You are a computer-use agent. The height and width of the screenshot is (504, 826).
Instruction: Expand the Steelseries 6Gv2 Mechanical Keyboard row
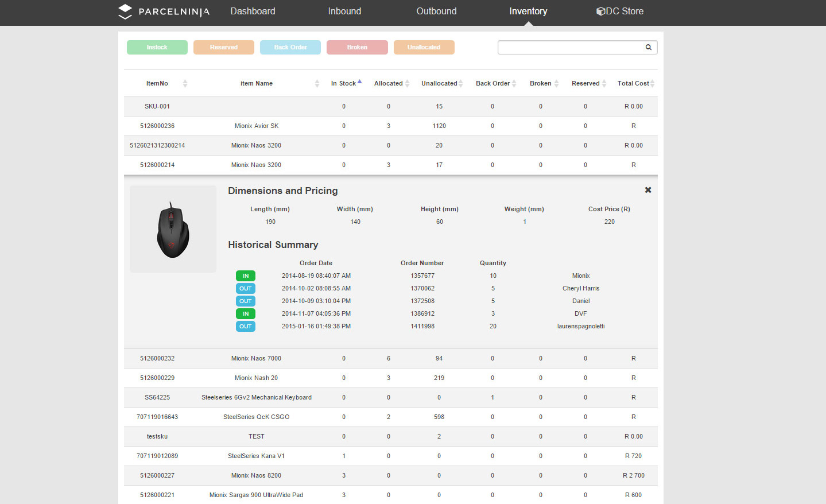pyautogui.click(x=391, y=398)
